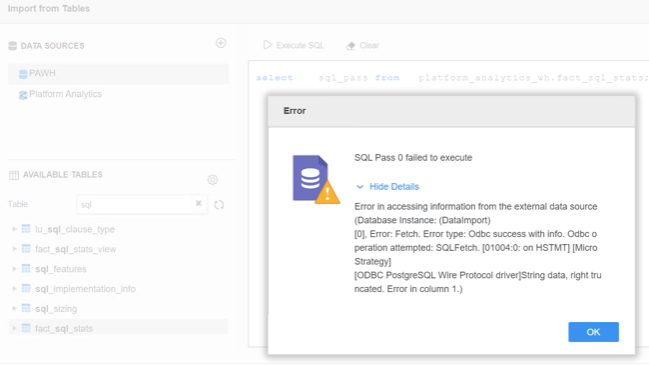649x365 pixels.
Task: Click the 'AVAILABLE TABLES' heading text
Action: click(x=62, y=175)
